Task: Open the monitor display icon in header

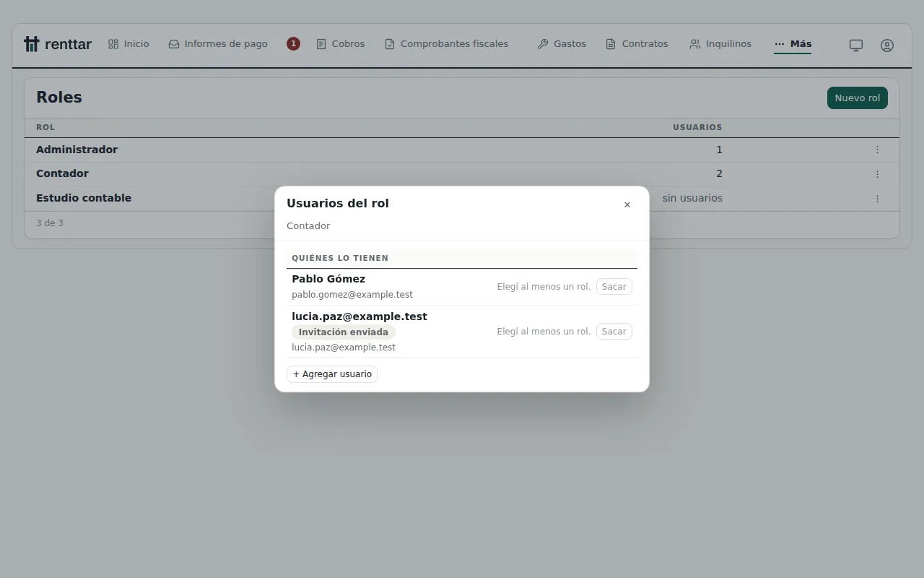Action: (856, 45)
